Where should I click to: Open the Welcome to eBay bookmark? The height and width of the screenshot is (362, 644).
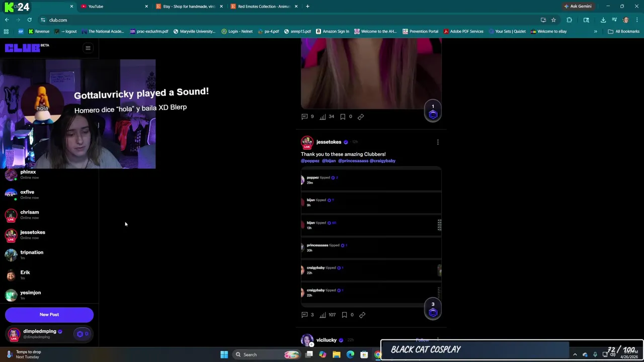pyautogui.click(x=548, y=31)
